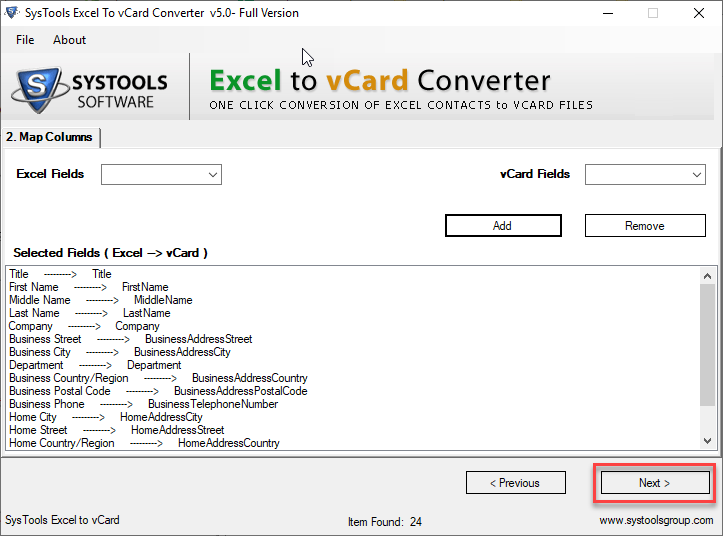This screenshot has width=723, height=536.
Task: Select the Business Phone mapping row
Action: click(x=143, y=404)
